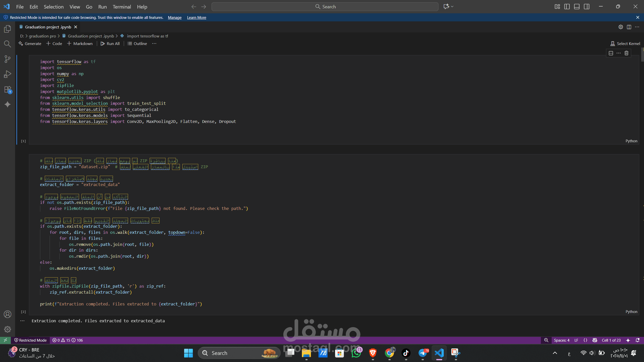Viewport: 644px width, 362px height.
Task: Open the Explorer view in activity bar
Action: [x=8, y=29]
